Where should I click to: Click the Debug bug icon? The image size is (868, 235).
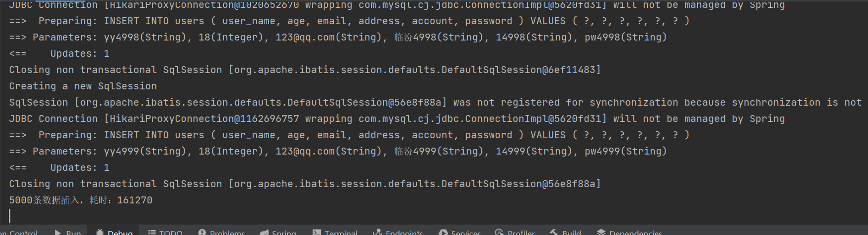(100, 232)
